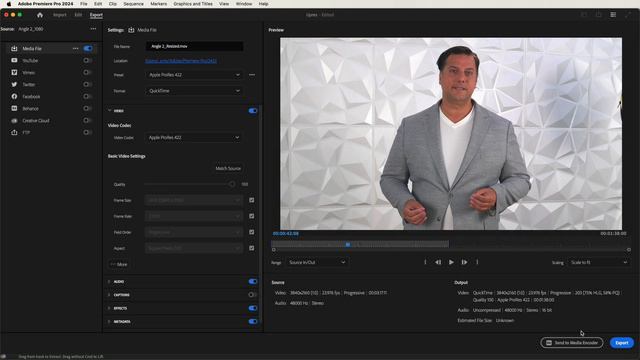640x360 pixels.
Task: Collapse the Video section chevron
Action: (109, 111)
